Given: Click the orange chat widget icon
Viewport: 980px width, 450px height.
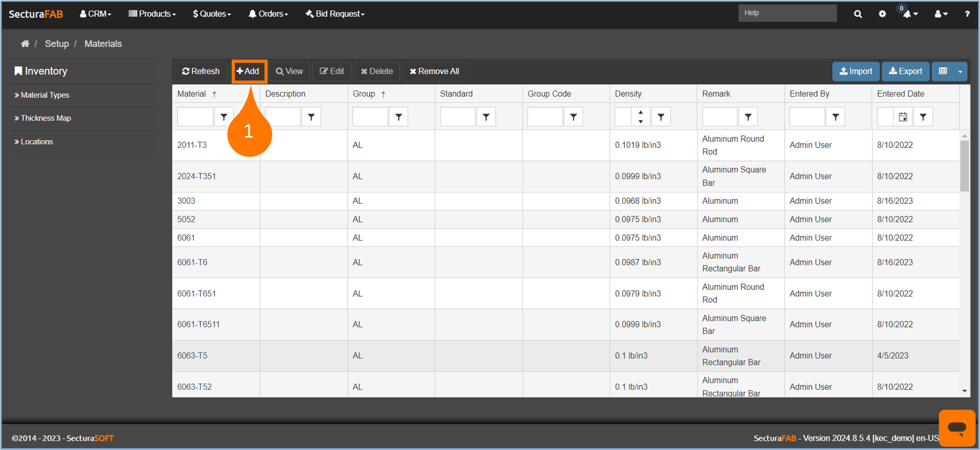Looking at the screenshot, I should 957,428.
